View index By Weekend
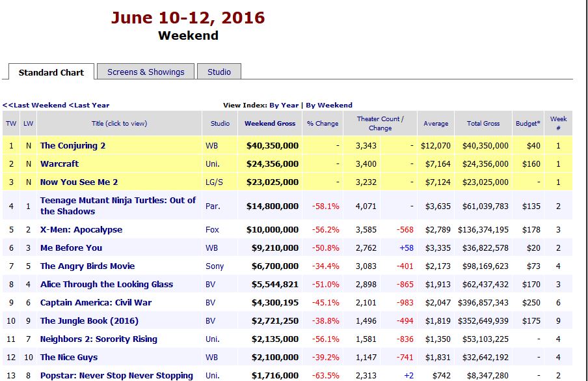588x381 pixels. (329, 105)
